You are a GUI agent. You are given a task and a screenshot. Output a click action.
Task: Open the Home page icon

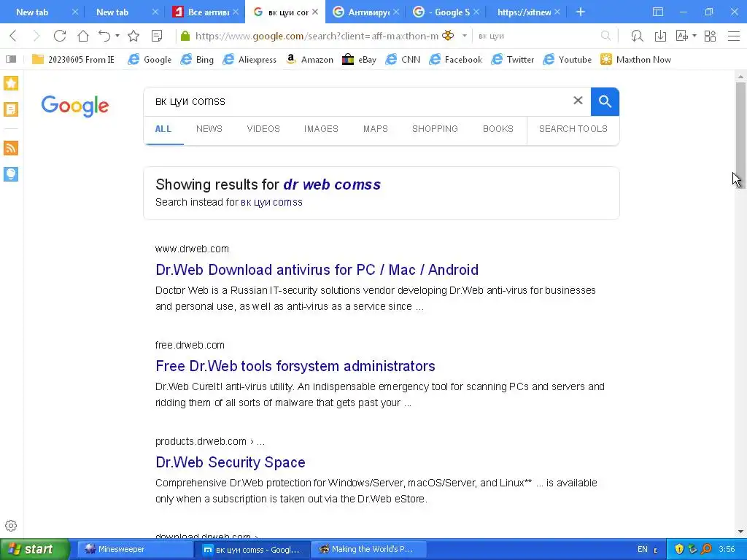point(83,36)
